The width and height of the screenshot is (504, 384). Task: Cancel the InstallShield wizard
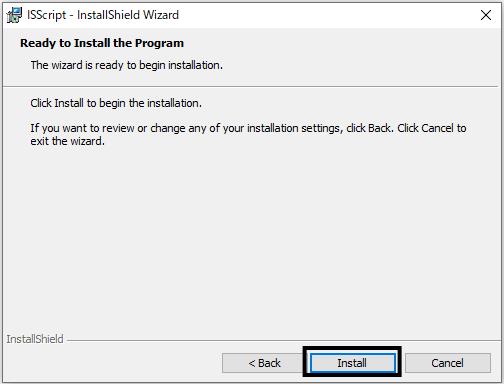click(448, 363)
